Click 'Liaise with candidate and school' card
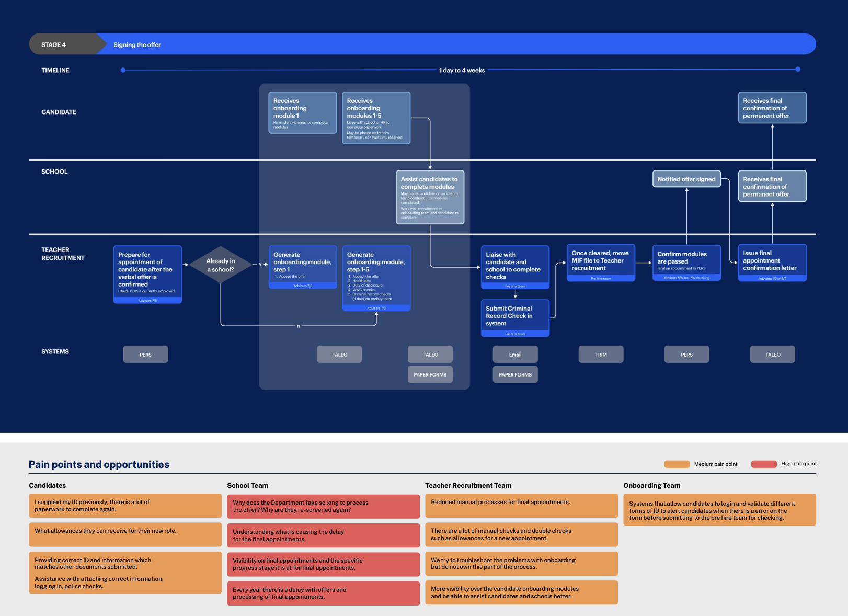848x616 pixels. (x=515, y=267)
